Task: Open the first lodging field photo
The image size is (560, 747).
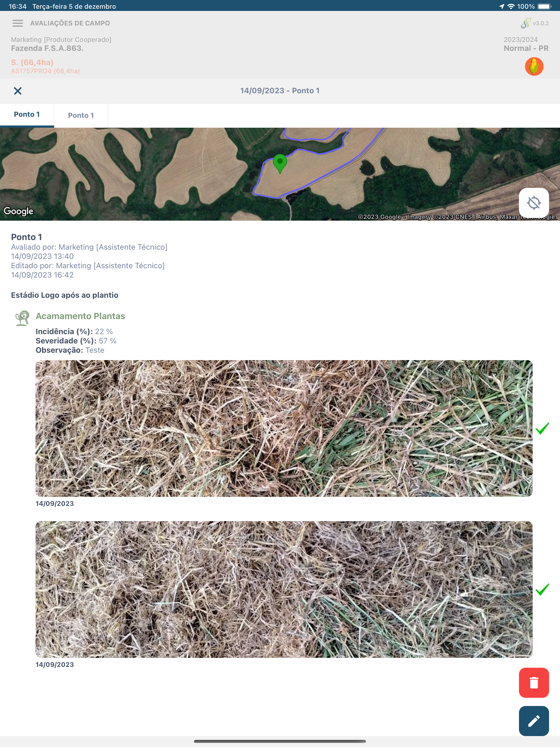Action: 284,428
